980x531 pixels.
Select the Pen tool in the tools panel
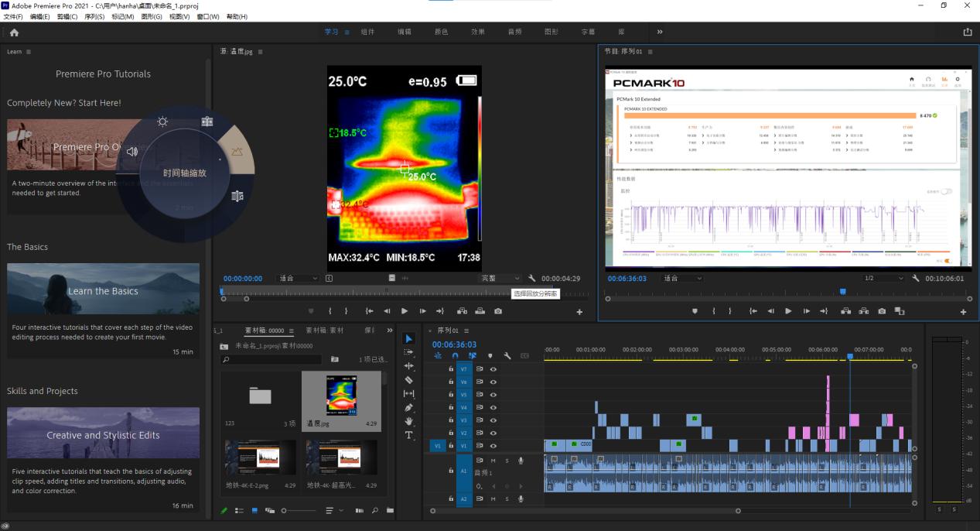point(409,408)
